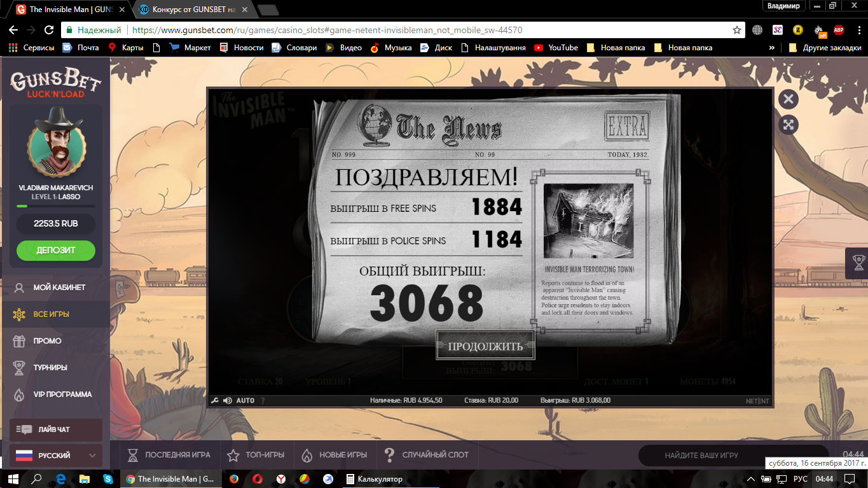The height and width of the screenshot is (488, 868).
Task: Open the Почта bookmark
Action: [x=81, y=48]
